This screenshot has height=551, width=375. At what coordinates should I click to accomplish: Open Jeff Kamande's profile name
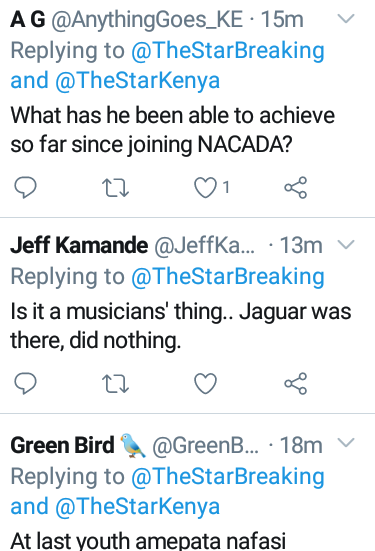tap(79, 245)
